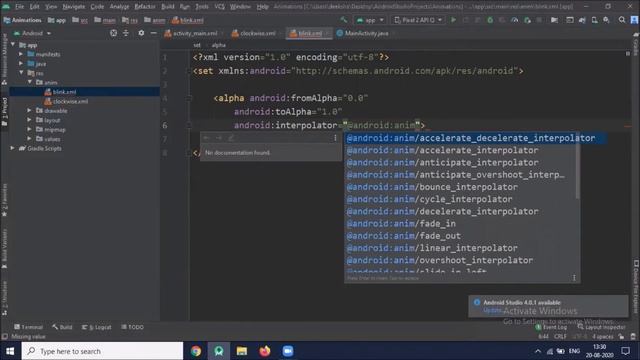Open the Build Variants side panel
The width and height of the screenshot is (640, 360).
(x=4, y=248)
